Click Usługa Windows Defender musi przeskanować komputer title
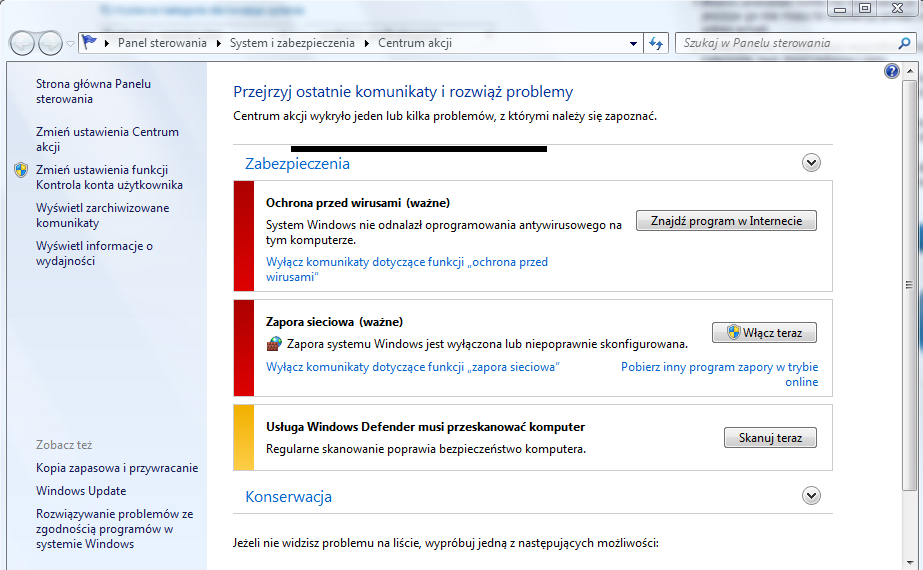The height and width of the screenshot is (570, 923). point(426,427)
